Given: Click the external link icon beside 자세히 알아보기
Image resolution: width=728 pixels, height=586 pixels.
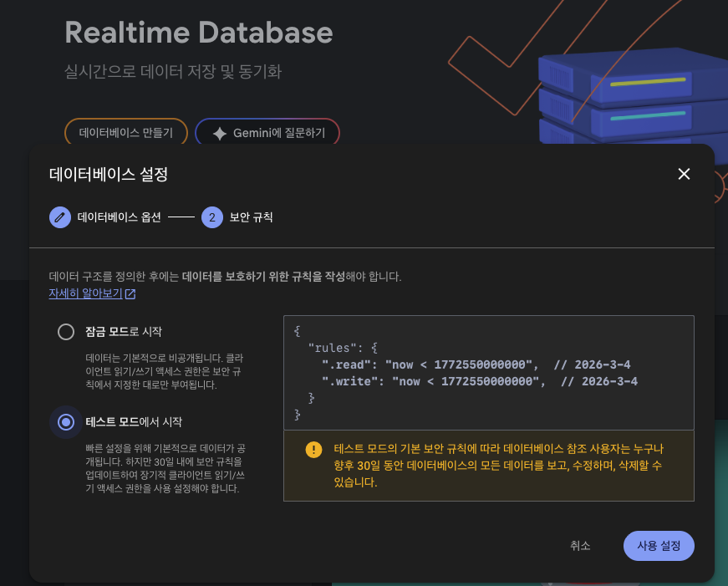Looking at the screenshot, I should (x=130, y=294).
